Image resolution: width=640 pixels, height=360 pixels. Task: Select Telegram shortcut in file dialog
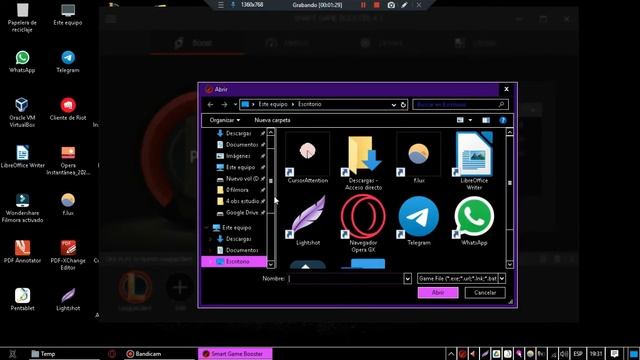tap(419, 220)
